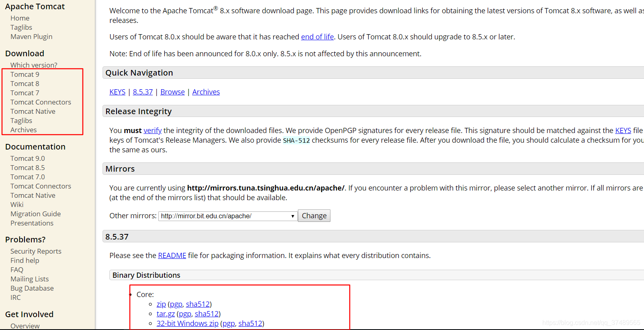This screenshot has height=330, width=644.
Task: Open the Presentations link
Action: 32,223
